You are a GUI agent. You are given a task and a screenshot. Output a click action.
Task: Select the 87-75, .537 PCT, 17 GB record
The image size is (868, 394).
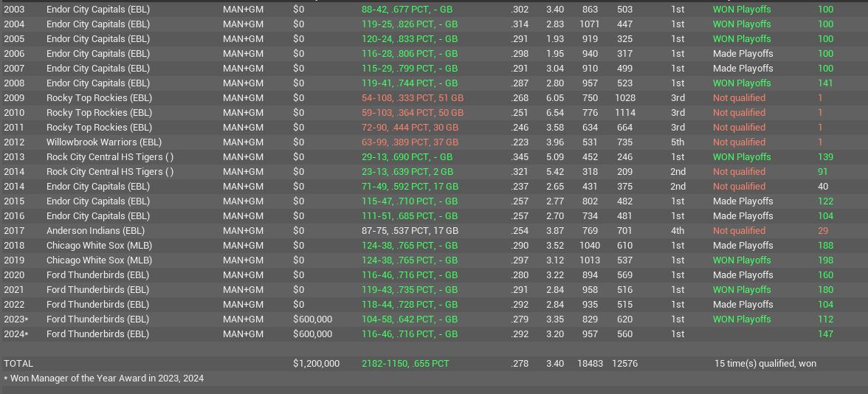pyautogui.click(x=410, y=231)
